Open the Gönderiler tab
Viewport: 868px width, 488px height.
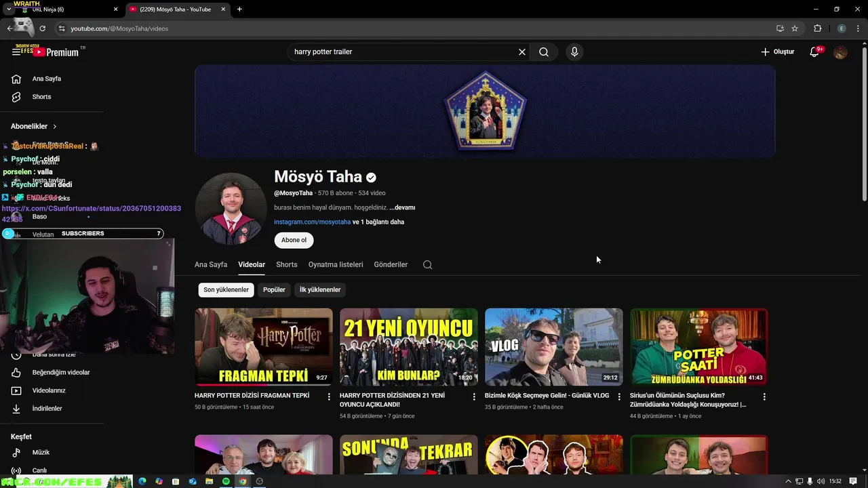click(391, 264)
